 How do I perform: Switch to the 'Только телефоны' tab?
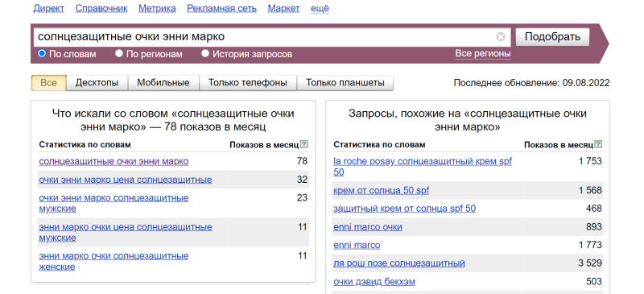click(x=248, y=83)
